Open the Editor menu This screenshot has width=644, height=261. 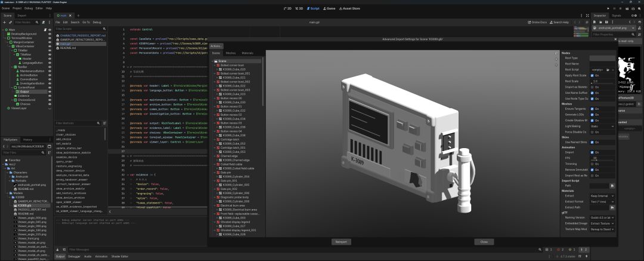pyautogui.click(x=39, y=8)
